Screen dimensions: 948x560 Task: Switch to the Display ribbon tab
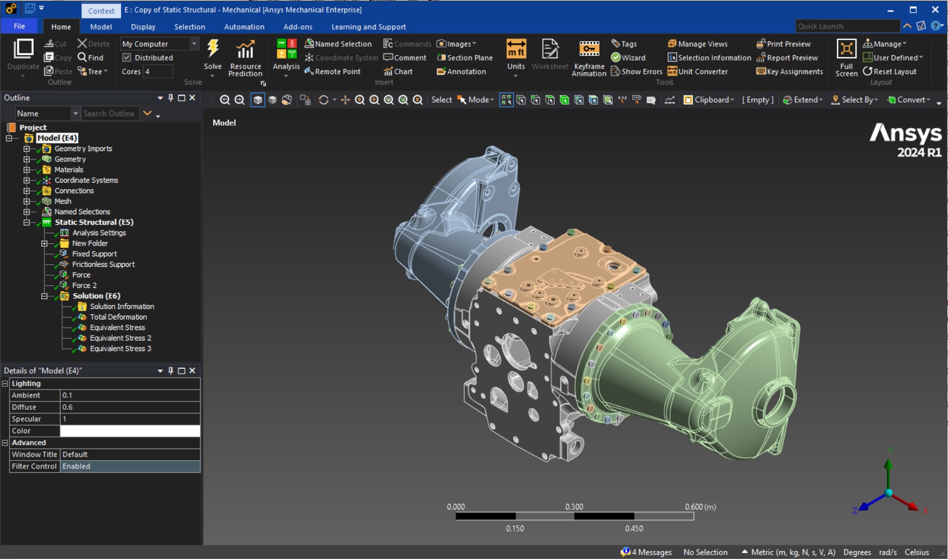pyautogui.click(x=143, y=27)
